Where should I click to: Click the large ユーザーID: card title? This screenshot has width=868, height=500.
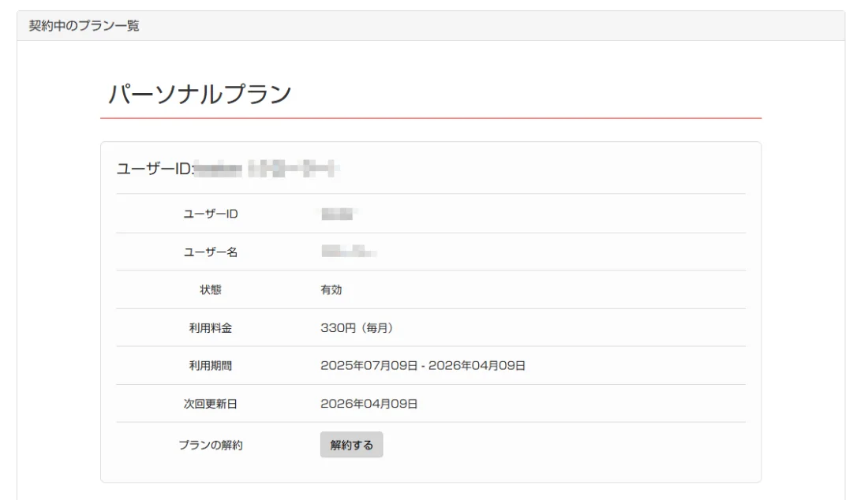point(155,168)
